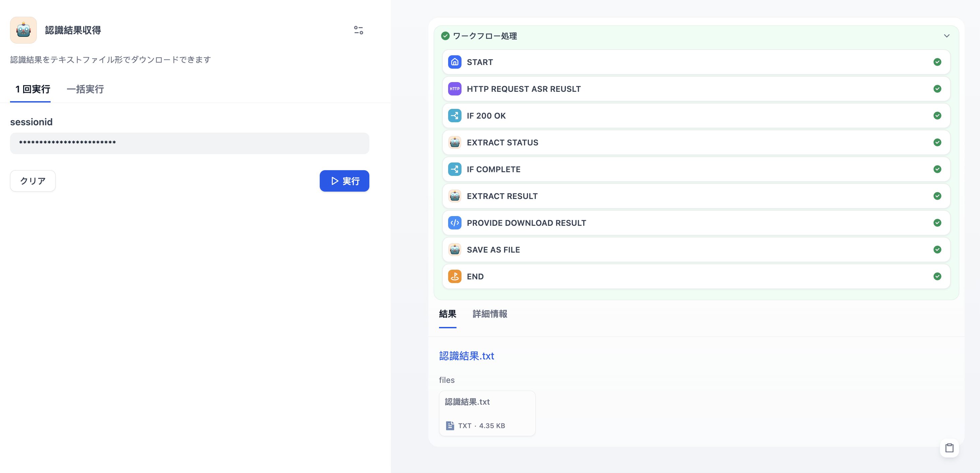This screenshot has width=980, height=473.
Task: Click the PROVIDE DOWNLOAD RESULT code icon
Action: [x=454, y=223]
